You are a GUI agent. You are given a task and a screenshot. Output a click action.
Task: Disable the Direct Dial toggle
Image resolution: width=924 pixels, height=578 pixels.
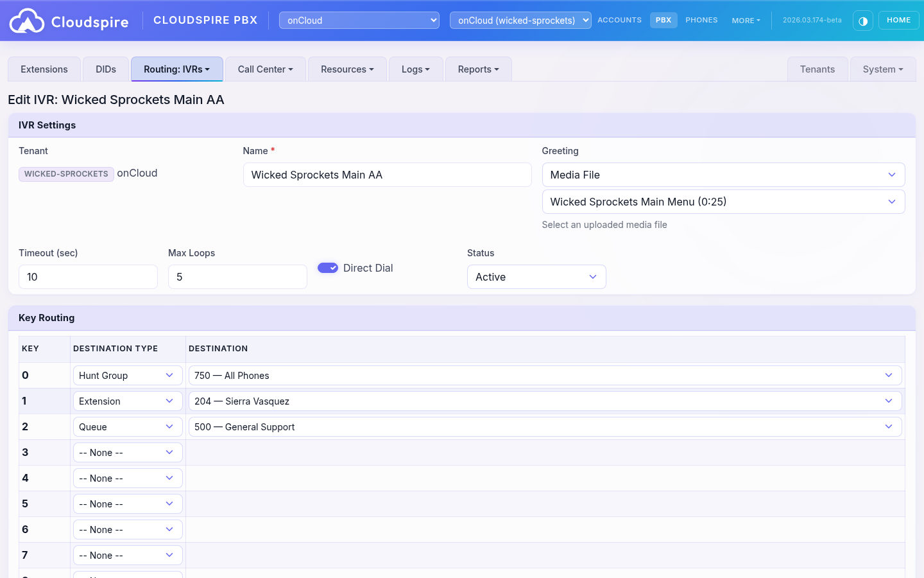328,268
